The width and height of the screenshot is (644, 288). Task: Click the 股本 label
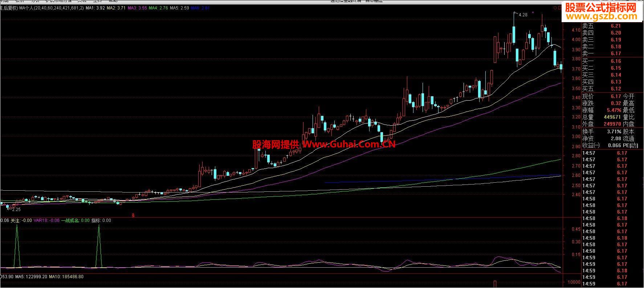coord(629,131)
